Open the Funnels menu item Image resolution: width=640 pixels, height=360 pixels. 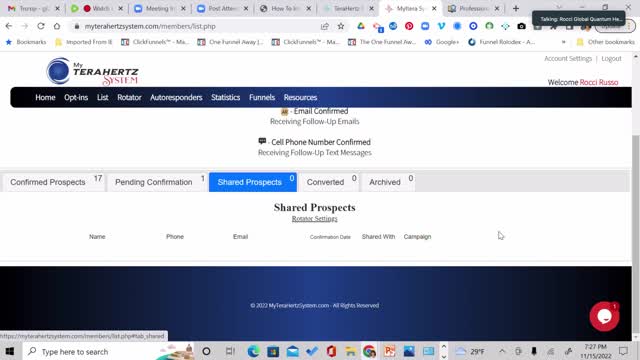point(262,98)
